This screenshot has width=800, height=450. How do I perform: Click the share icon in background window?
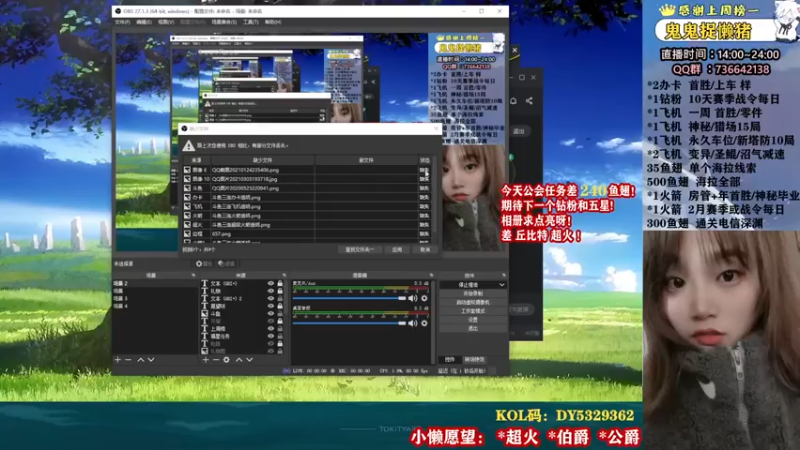[x=530, y=101]
